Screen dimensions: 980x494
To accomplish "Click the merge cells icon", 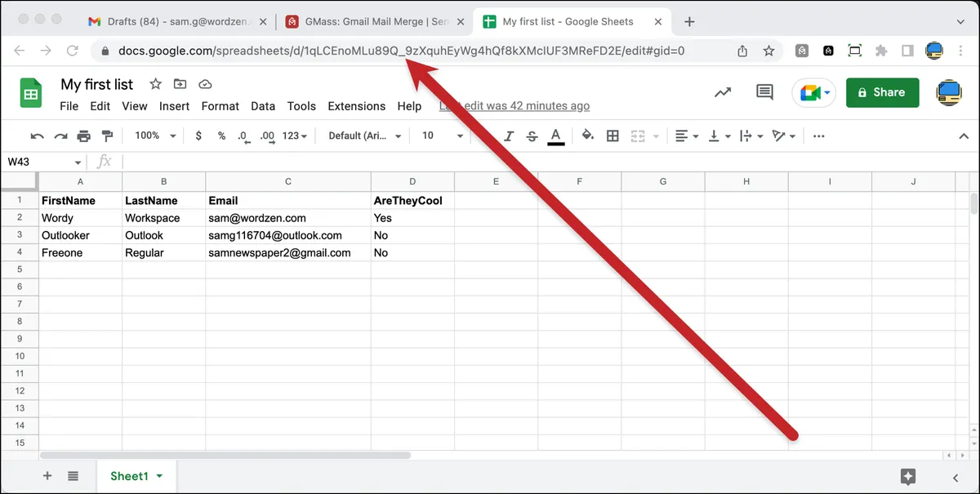I will click(x=639, y=136).
